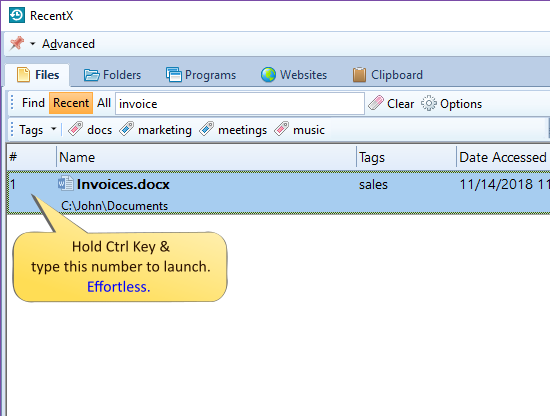Open the Options settings
Viewport: 550px width, 416px height.
[452, 103]
